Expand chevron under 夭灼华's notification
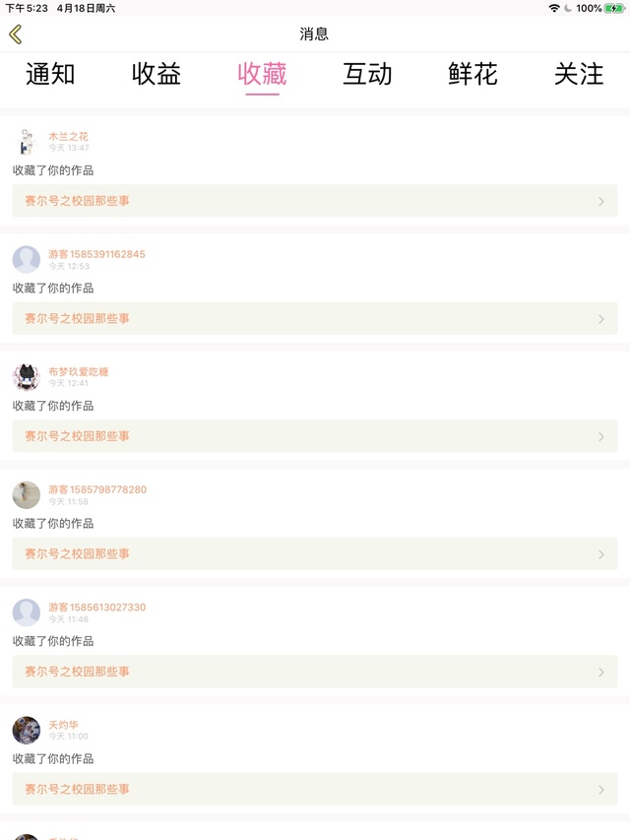This screenshot has height=840, width=630. point(601,790)
